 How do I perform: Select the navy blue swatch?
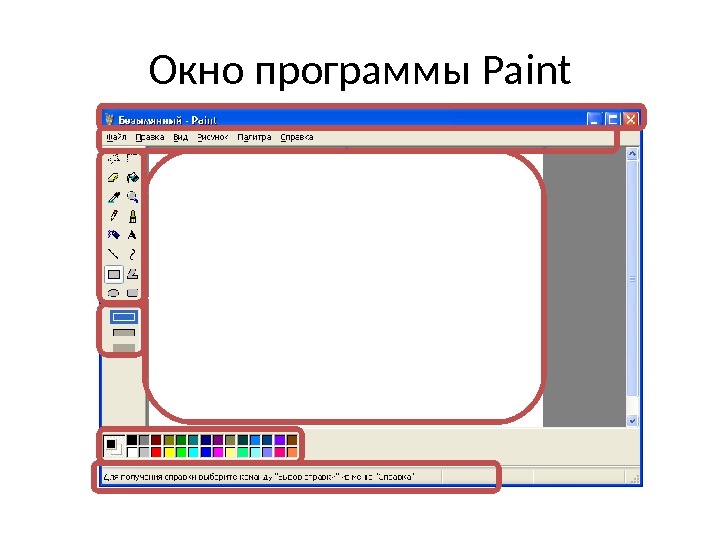pyautogui.click(x=206, y=440)
